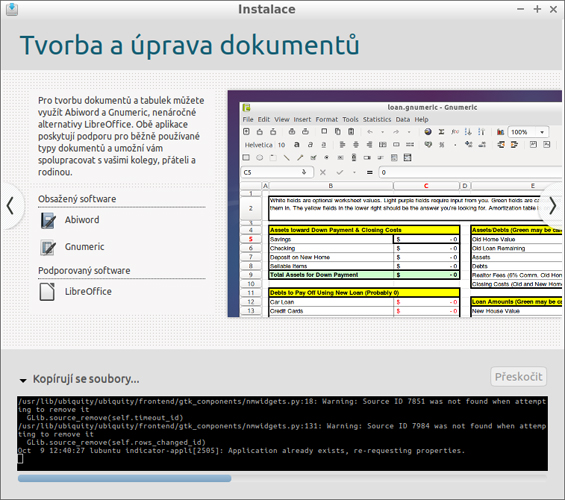Click the Gnumeric spreadsheet screenshot image
This screenshot has width=565, height=500.
pos(395,204)
